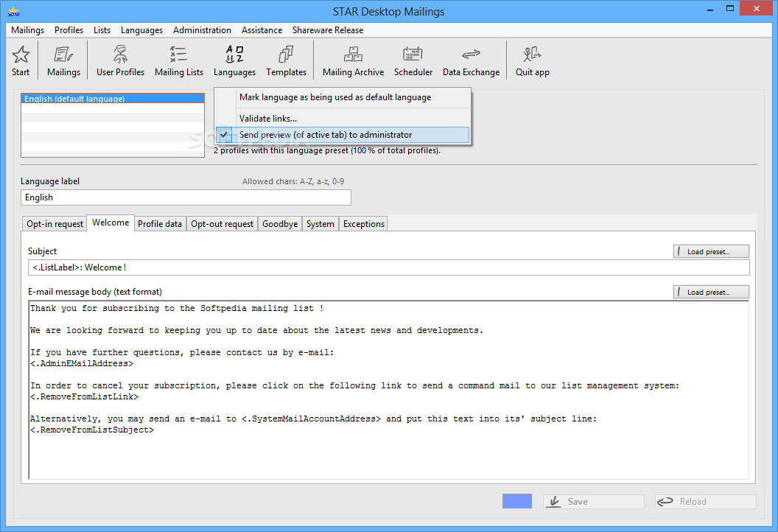Open the Languages menu in menu bar
The image size is (778, 532).
141,29
